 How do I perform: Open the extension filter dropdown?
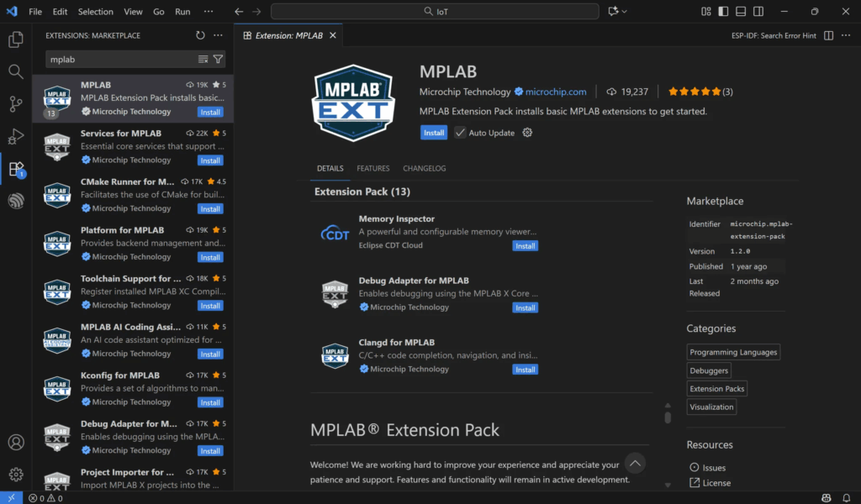click(218, 60)
